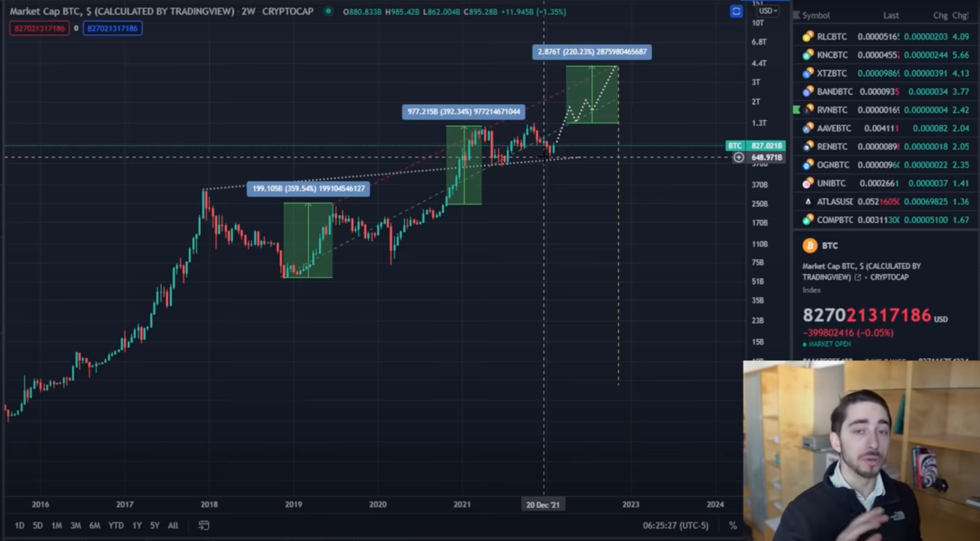Click the BANDBTC coin icon
The width and height of the screenshot is (980, 541).
coord(808,91)
